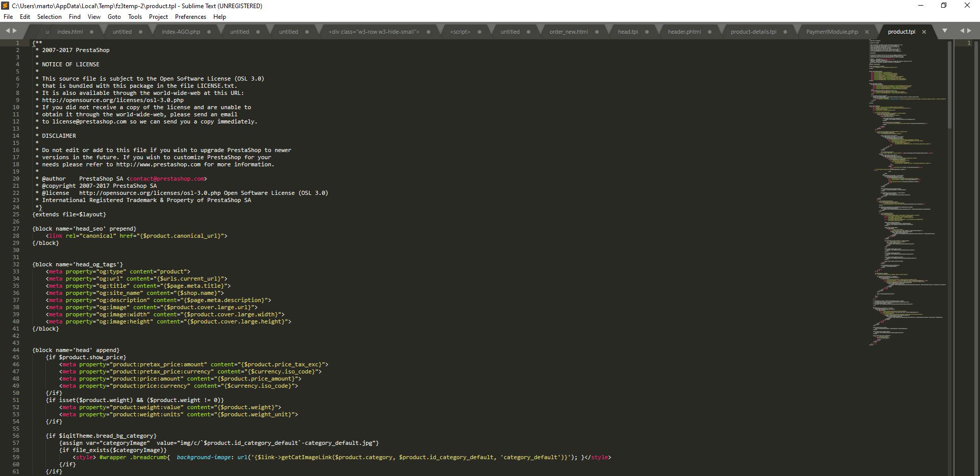Open the tab list dropdown arrow
980x476 pixels.
(945, 31)
